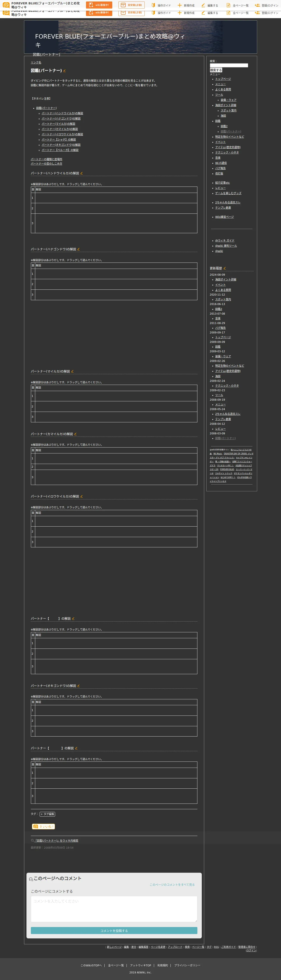Click the @wiki logo in the header
The height and width of the screenshot is (980, 281).
pyautogui.click(x=6, y=5)
